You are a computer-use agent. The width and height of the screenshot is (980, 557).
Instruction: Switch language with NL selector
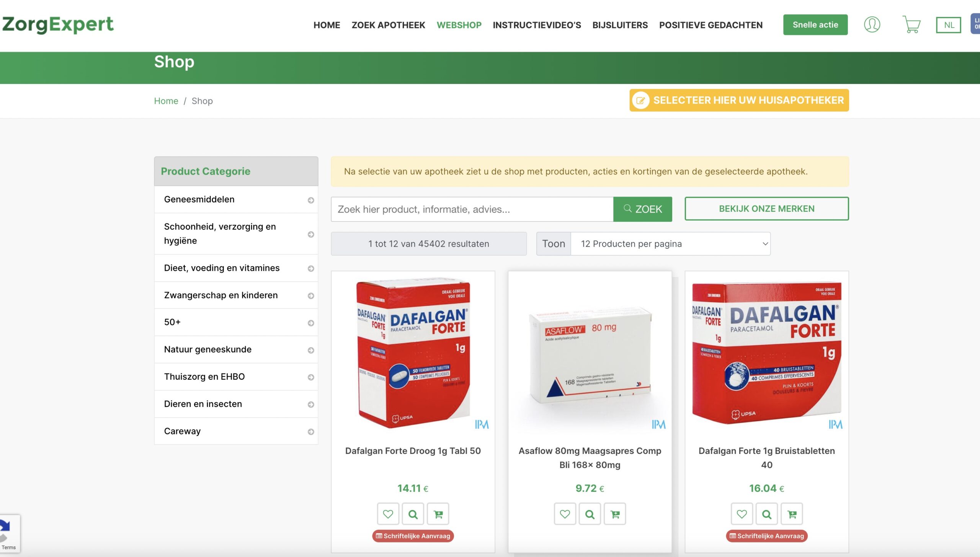click(949, 25)
